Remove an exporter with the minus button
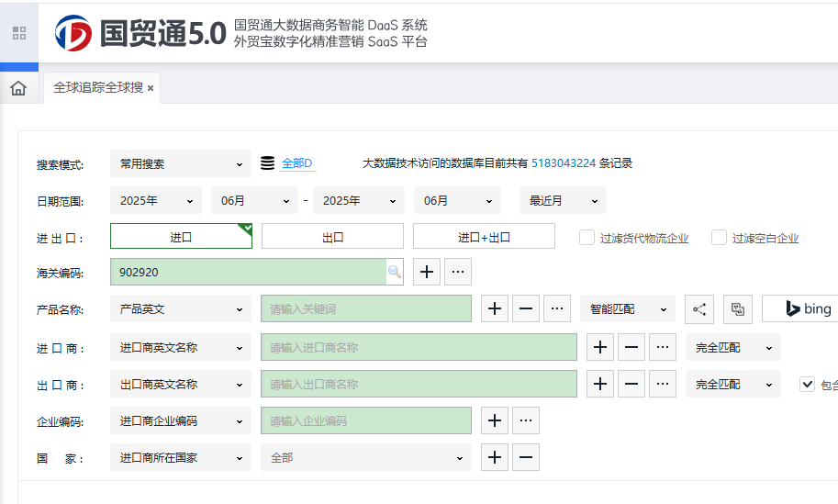This screenshot has width=838, height=504. [x=631, y=385]
